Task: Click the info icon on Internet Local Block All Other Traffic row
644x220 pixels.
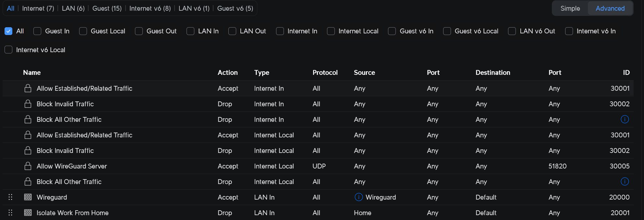Action: (625, 182)
